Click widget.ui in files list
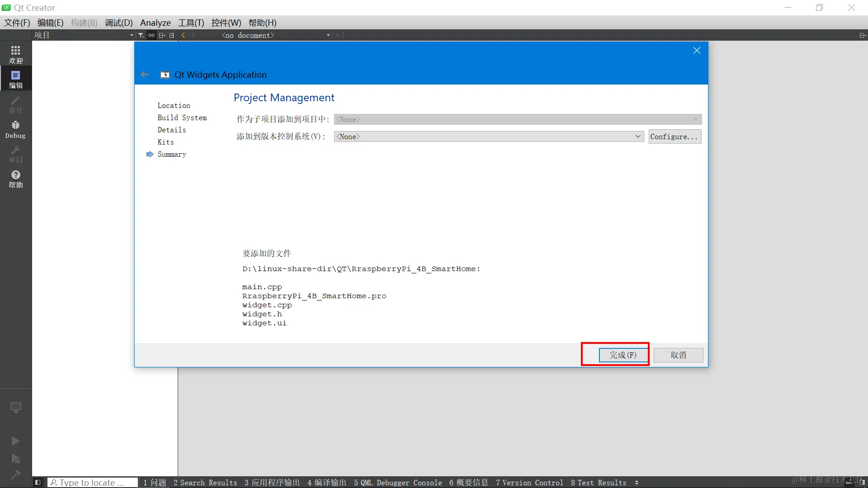 tap(264, 323)
